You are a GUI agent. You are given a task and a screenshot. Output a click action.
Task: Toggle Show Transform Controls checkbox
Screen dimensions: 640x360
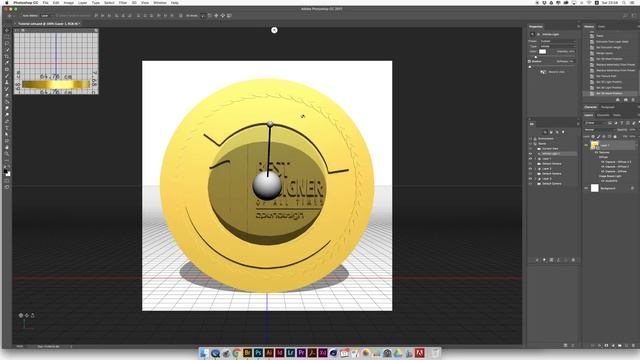58,16
